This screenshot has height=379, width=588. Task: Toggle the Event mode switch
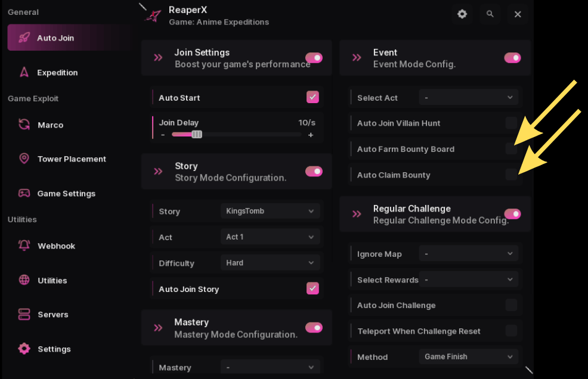tap(512, 58)
